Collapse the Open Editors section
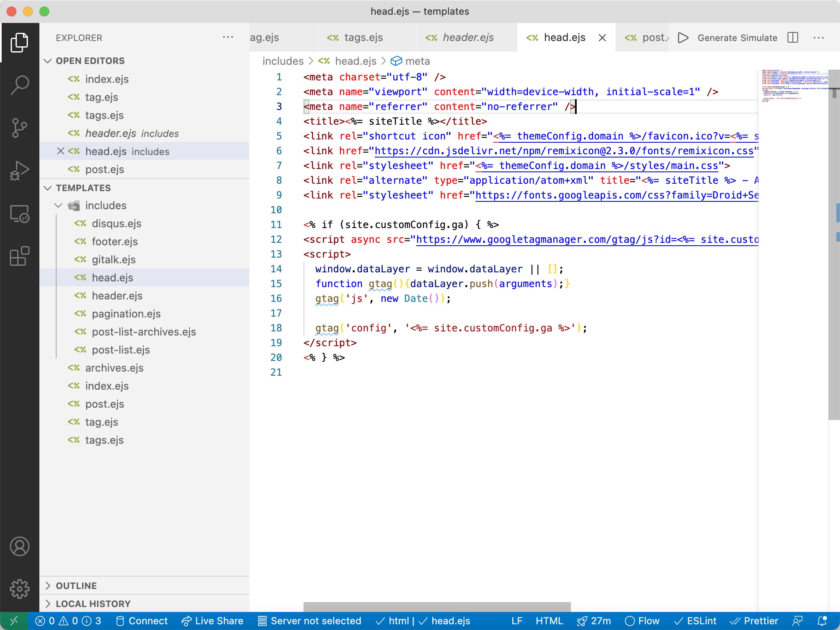The height and width of the screenshot is (630, 840). pyautogui.click(x=144, y=61)
